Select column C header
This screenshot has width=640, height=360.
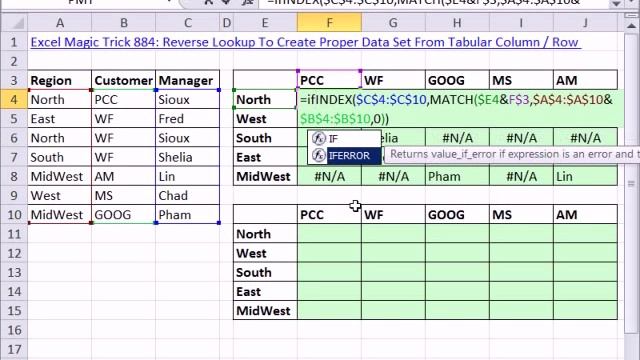click(x=187, y=23)
